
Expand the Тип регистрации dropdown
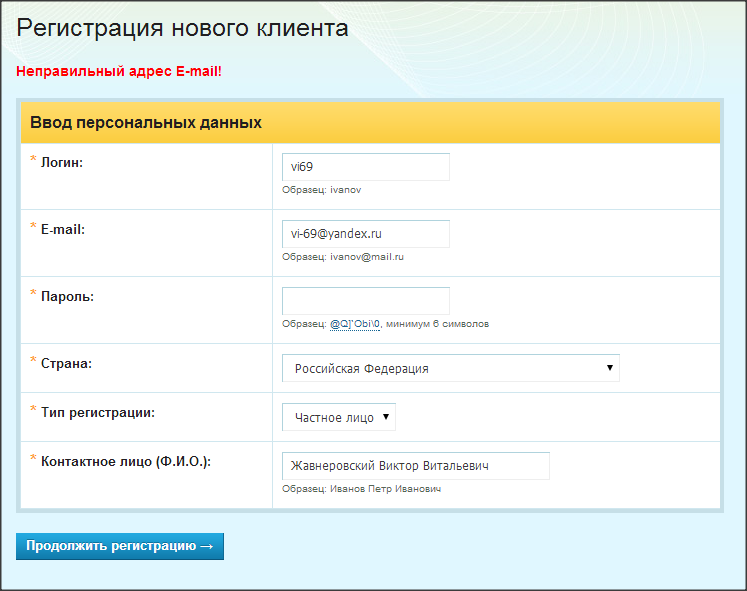tap(339, 418)
